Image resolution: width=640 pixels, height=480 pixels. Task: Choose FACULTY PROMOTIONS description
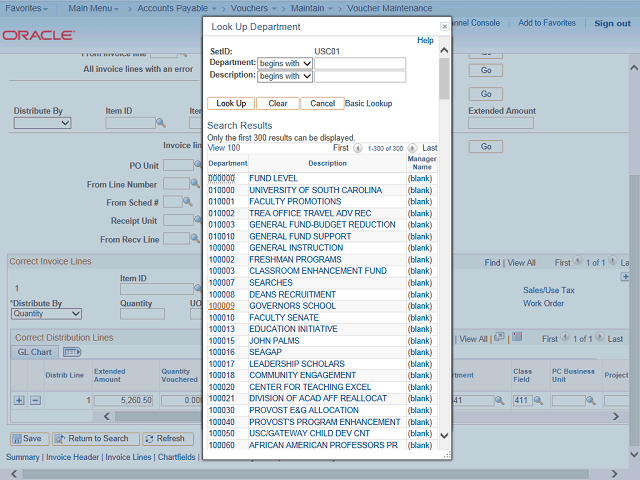pos(295,202)
